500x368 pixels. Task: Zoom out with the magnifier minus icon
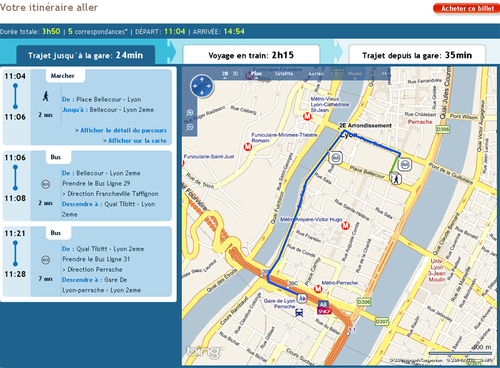(190, 127)
